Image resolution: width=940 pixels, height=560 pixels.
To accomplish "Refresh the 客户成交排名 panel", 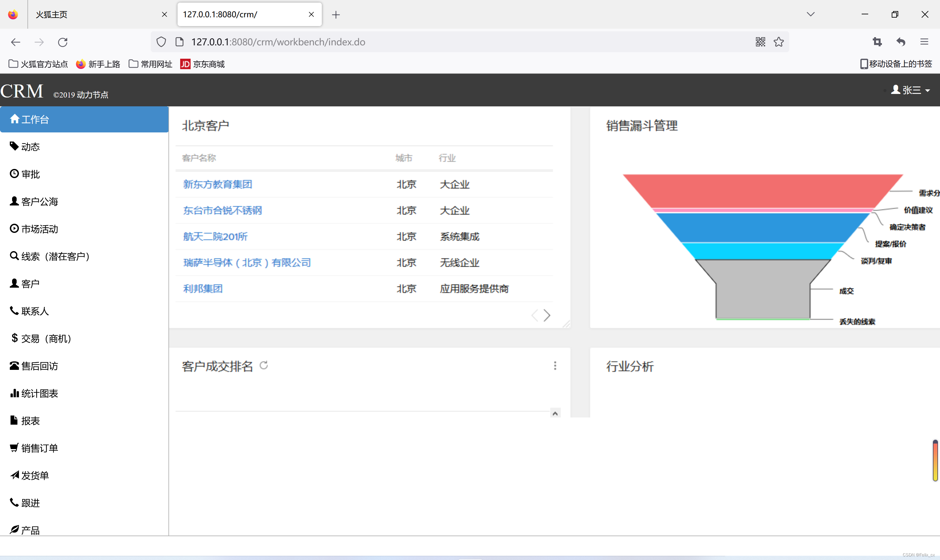I will click(263, 365).
